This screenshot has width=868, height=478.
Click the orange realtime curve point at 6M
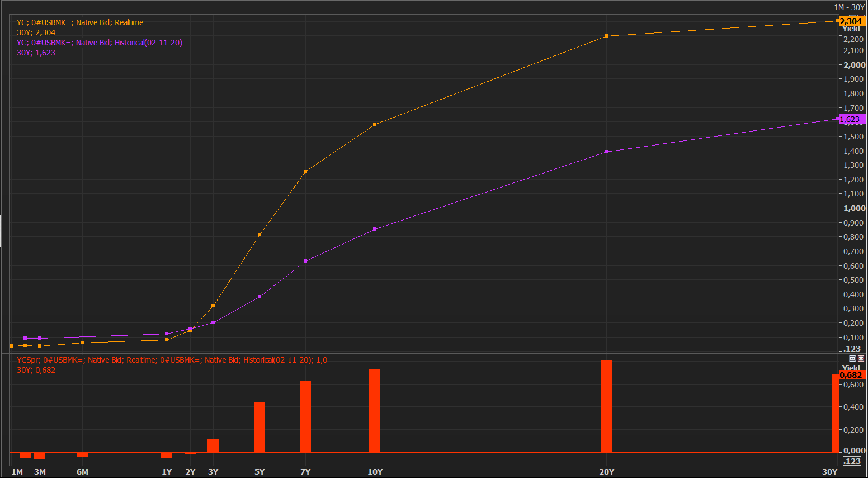(82, 343)
